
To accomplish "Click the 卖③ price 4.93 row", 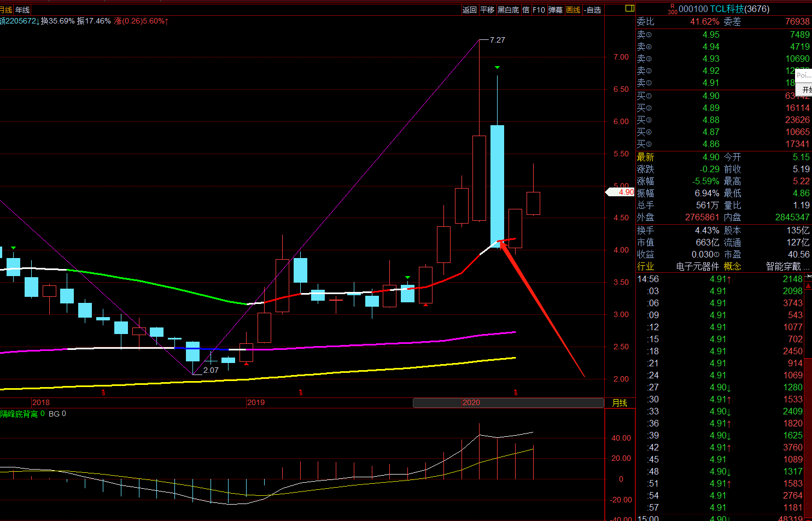I will (723, 58).
